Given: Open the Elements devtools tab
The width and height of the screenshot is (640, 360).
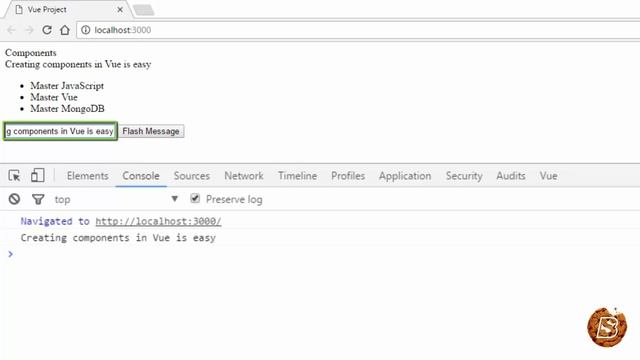Looking at the screenshot, I should click(88, 176).
